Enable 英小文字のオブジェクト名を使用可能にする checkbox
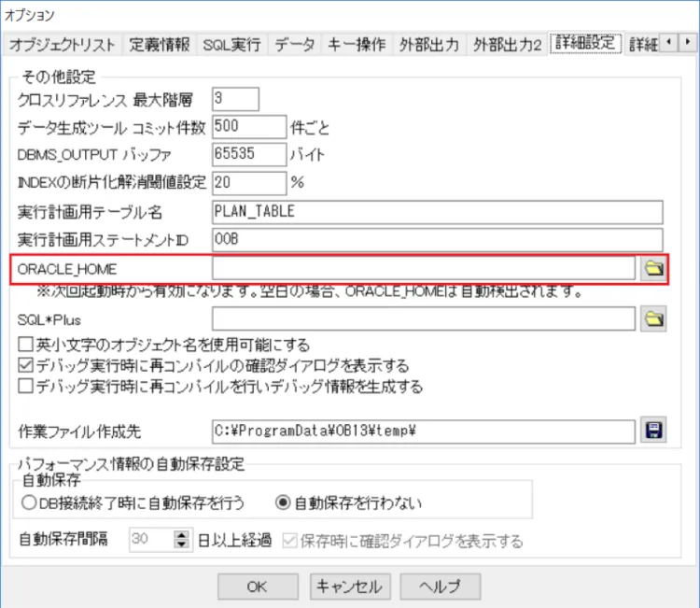The height and width of the screenshot is (608, 700). (x=25, y=345)
